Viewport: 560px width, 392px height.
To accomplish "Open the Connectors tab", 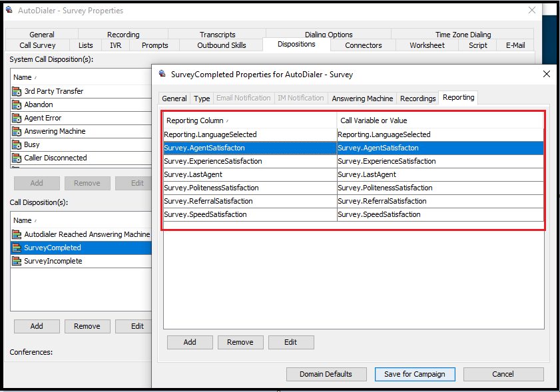I will [x=363, y=45].
